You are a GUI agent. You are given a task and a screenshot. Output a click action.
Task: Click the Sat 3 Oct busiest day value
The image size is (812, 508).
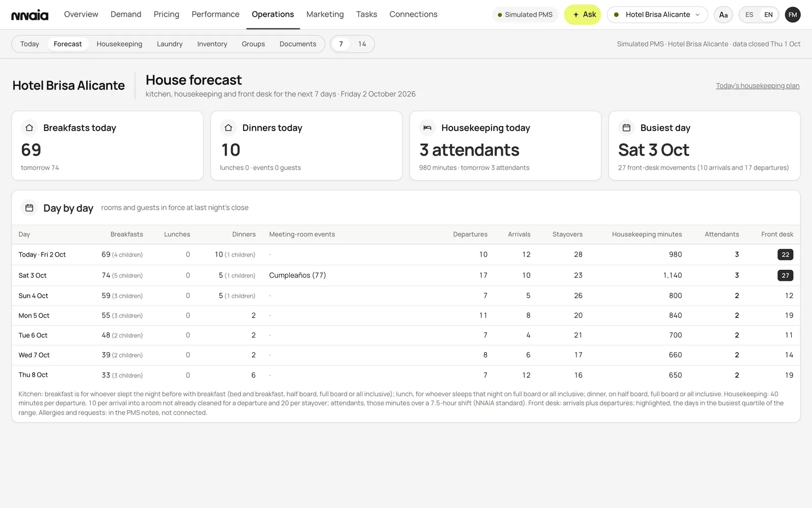point(654,150)
